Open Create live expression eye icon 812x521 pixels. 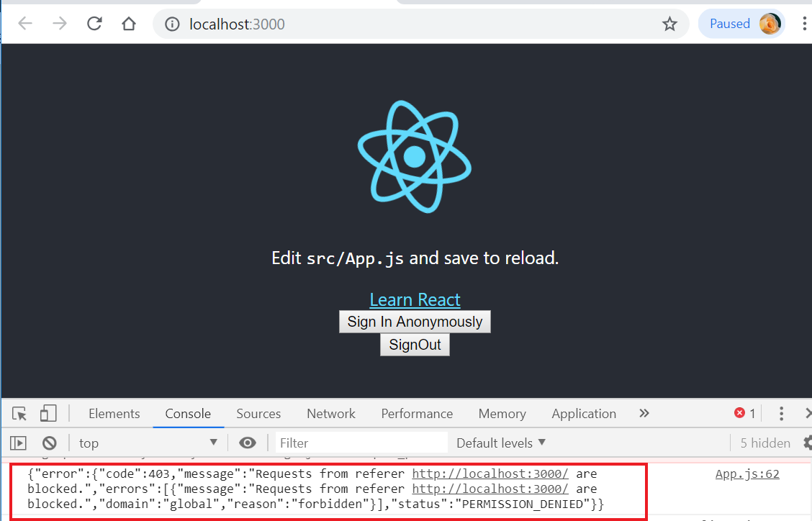248,443
